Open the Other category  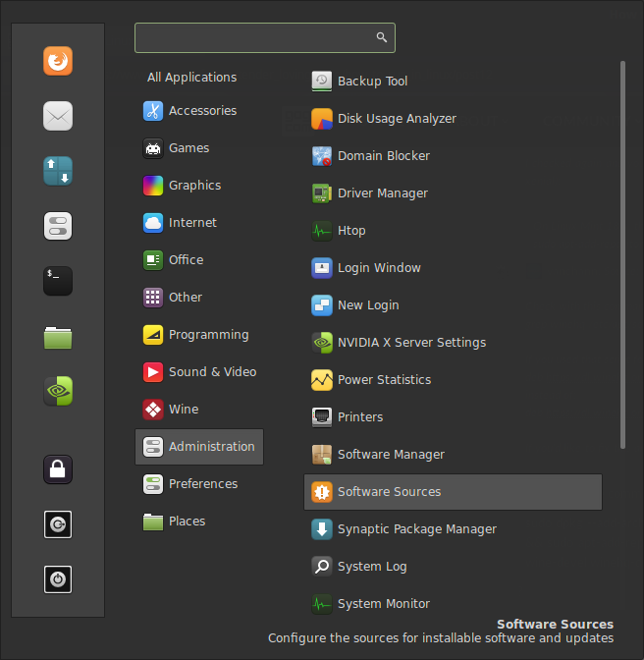point(199,298)
